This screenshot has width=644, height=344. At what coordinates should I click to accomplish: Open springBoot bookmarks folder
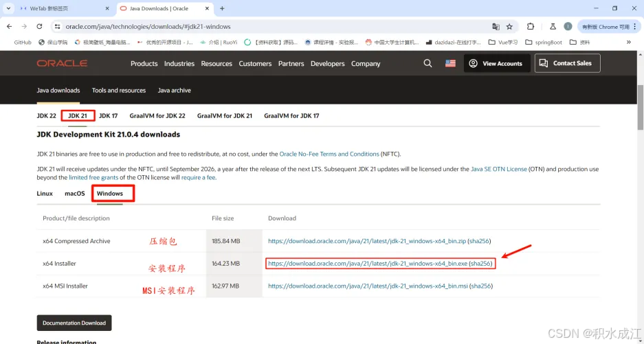point(544,43)
